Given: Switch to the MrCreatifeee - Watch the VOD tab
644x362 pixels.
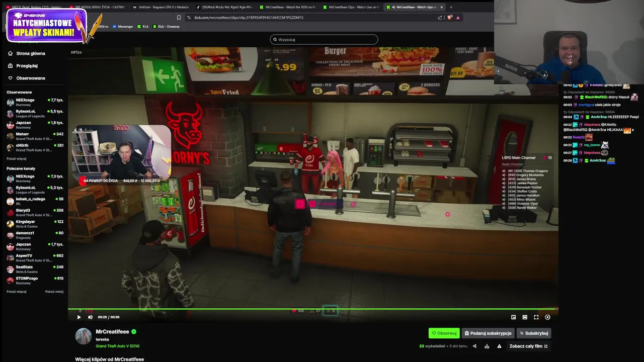Looking at the screenshot, I should click(x=287, y=7).
